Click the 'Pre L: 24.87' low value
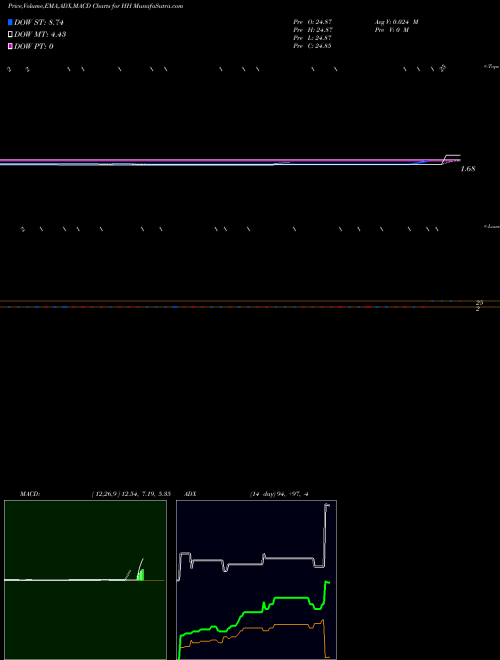Viewport: 500px width, 660px height. (313, 38)
